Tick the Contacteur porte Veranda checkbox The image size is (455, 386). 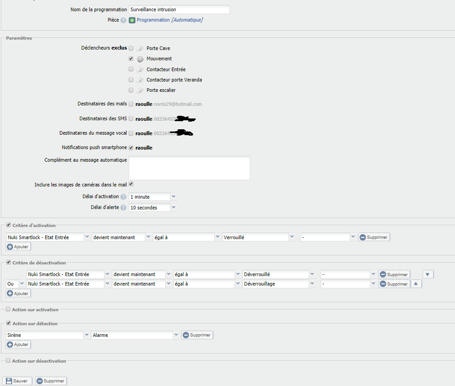(131, 79)
